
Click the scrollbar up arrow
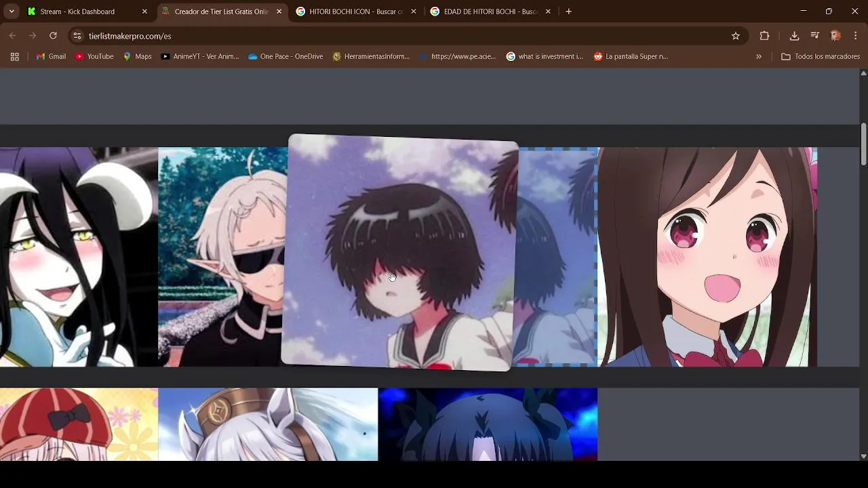point(863,73)
